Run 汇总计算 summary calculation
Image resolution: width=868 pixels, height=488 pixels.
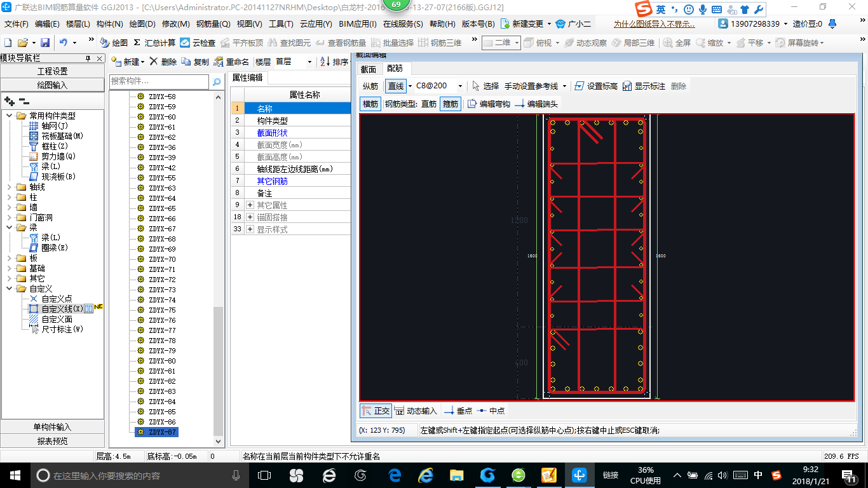click(x=154, y=43)
